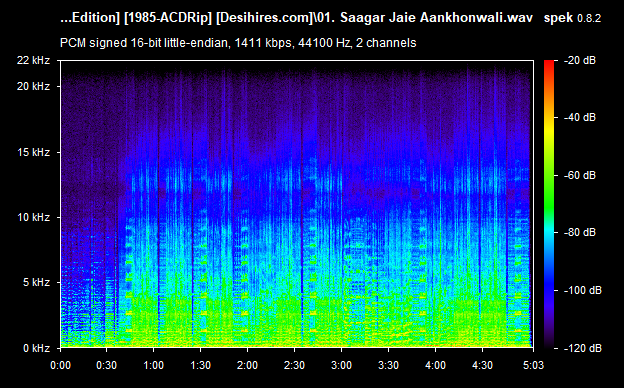The width and height of the screenshot is (624, 388).
Task: Click the 0 kHz frequency axis label
Action: tap(36, 348)
